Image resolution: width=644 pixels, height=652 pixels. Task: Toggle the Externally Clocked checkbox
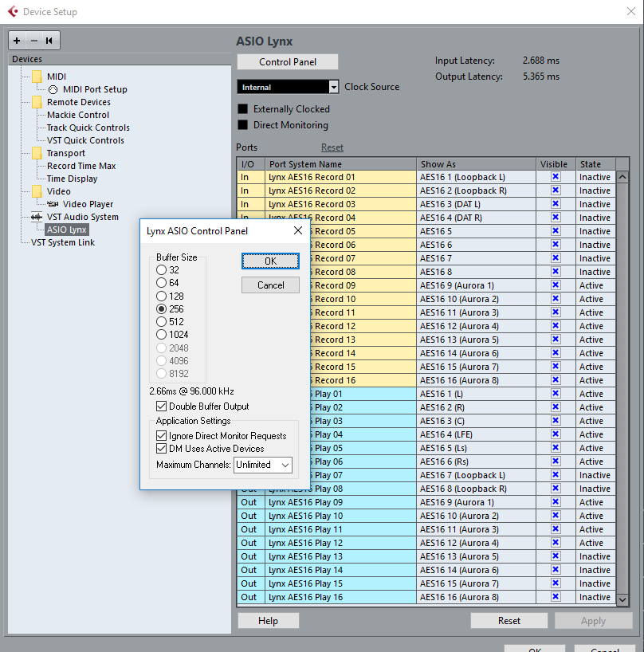tap(242, 109)
